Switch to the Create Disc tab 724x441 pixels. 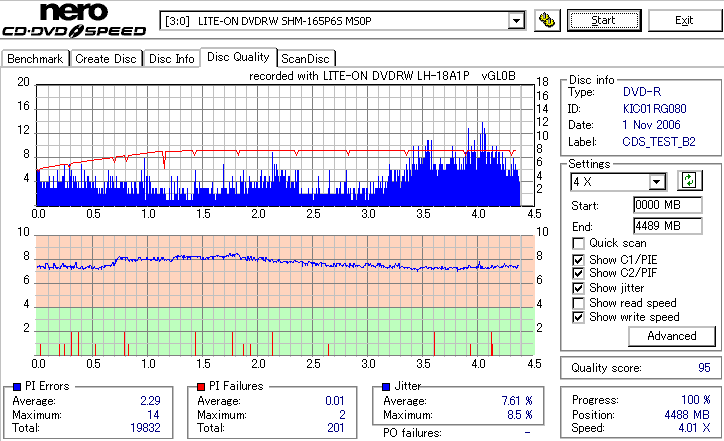[106, 59]
